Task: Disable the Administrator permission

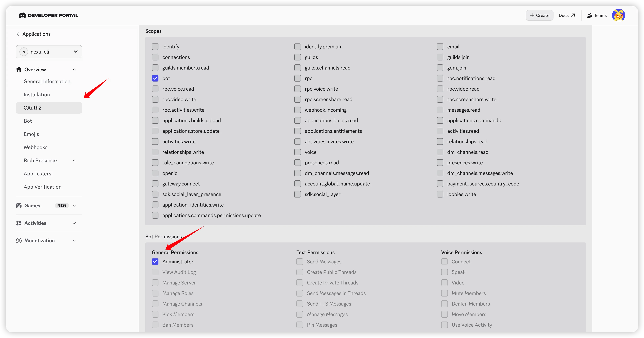Action: pyautogui.click(x=155, y=261)
